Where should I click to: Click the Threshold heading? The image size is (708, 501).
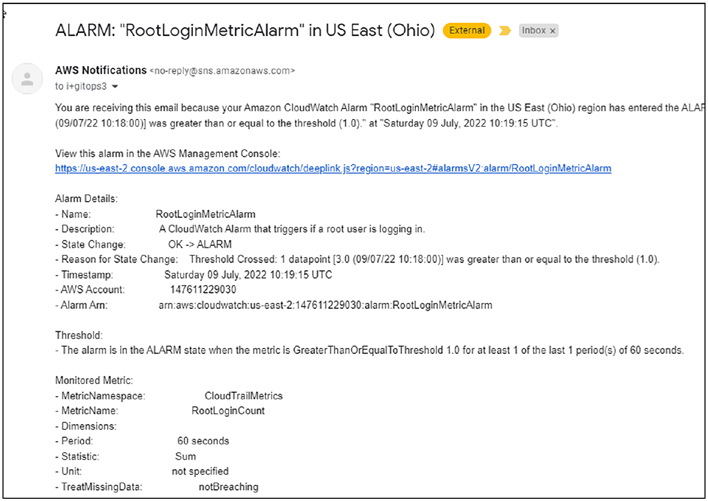click(79, 335)
